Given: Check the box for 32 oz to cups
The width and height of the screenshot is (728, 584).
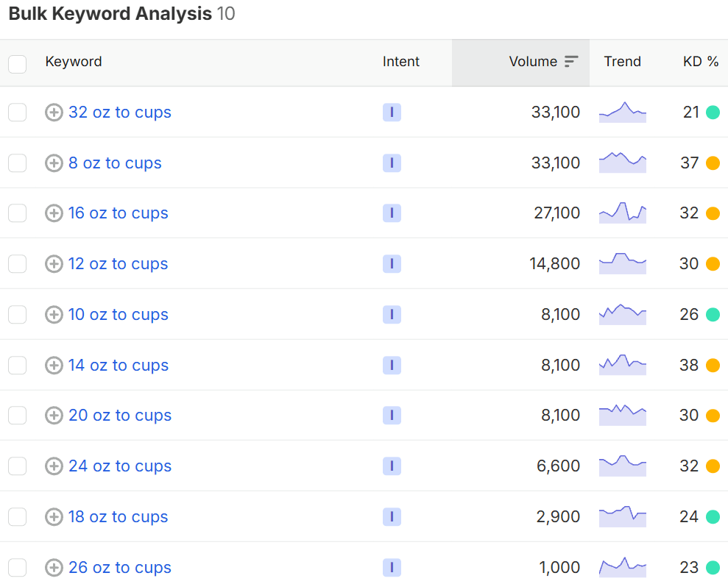Looking at the screenshot, I should (x=17, y=113).
